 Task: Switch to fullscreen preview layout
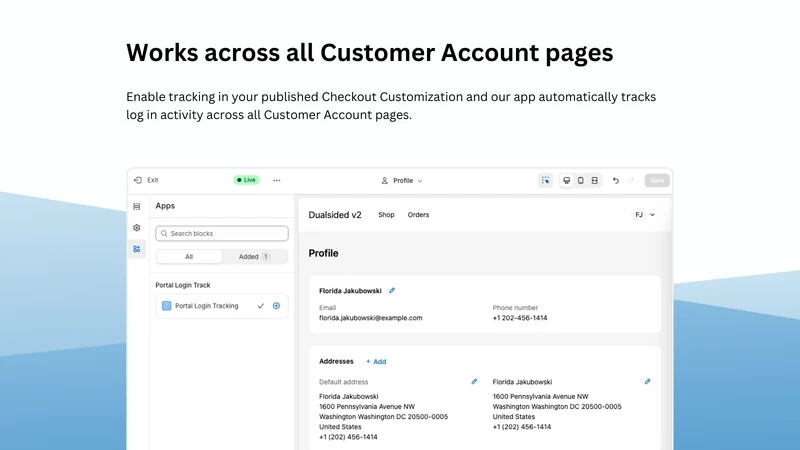click(x=595, y=181)
